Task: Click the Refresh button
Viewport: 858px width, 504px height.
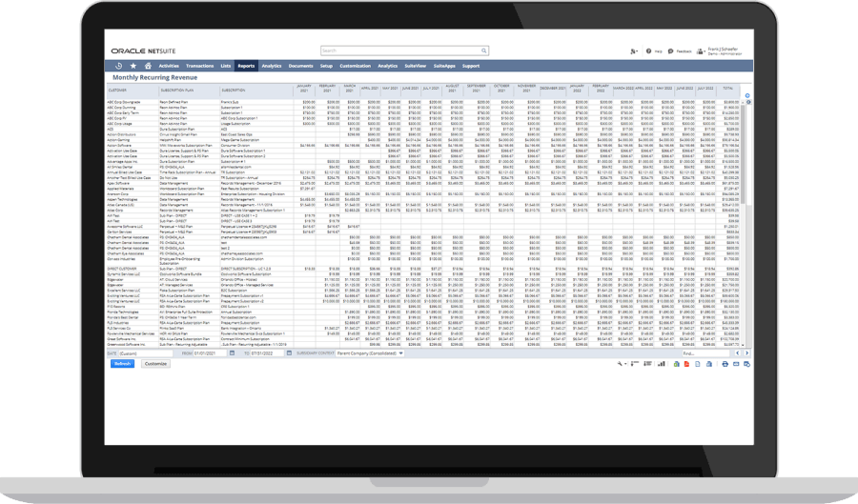Action: 123,364
